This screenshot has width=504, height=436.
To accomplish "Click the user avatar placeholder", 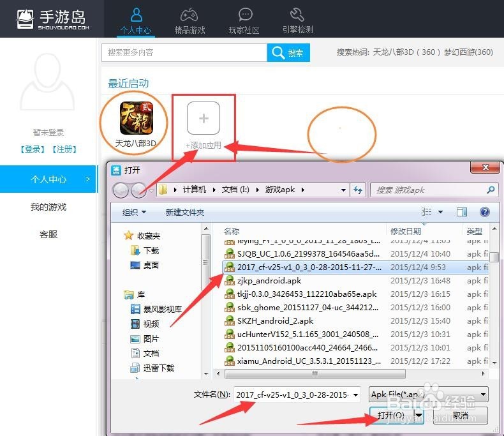I will (x=47, y=82).
